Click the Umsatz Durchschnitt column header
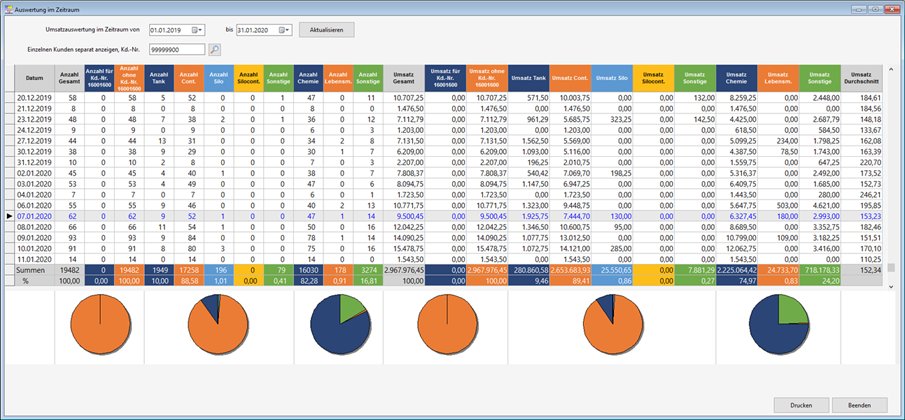The height and width of the screenshot is (420, 905). (x=862, y=78)
